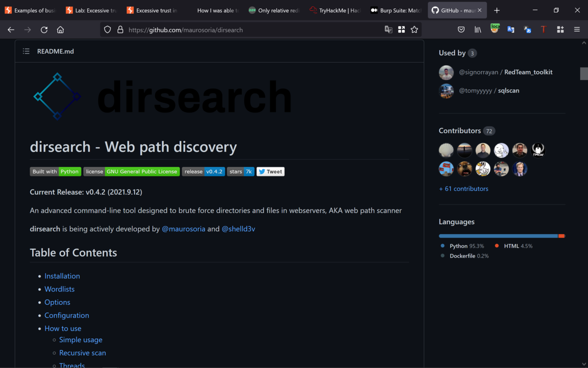The image size is (588, 368).
Task: Open the blue translate extension
Action: coord(511,29)
